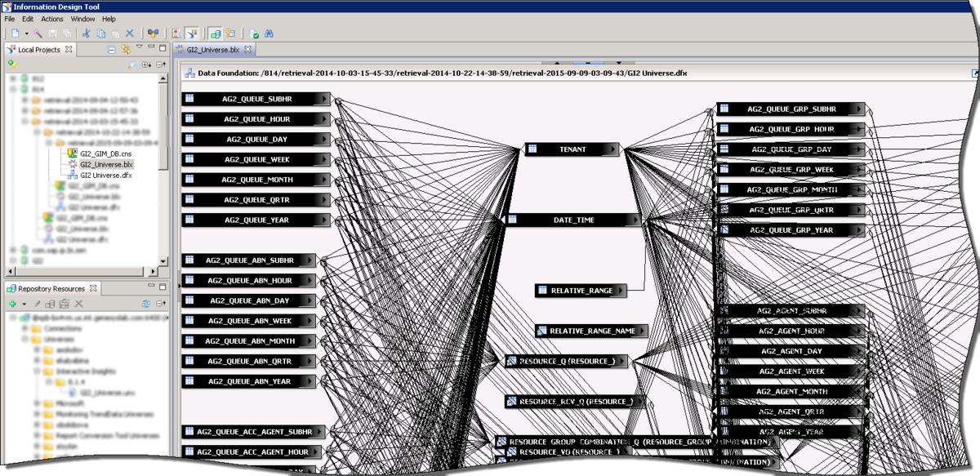Click the Cut scissors icon
The height and width of the screenshot is (476, 980).
point(86,33)
